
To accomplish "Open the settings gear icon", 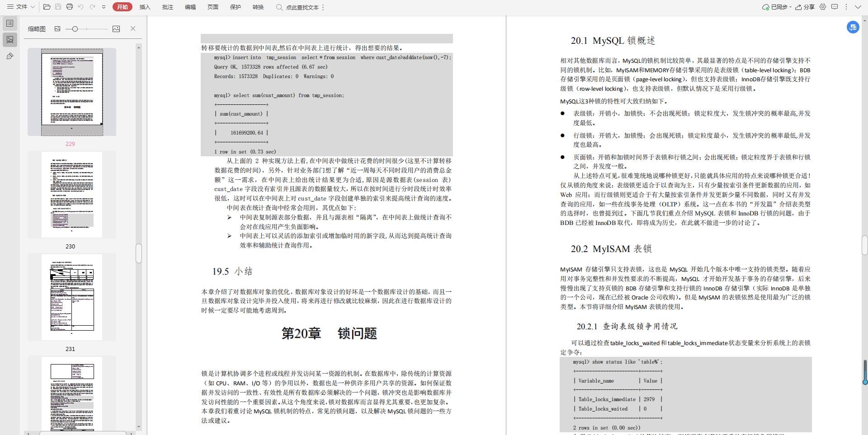I will [x=823, y=7].
